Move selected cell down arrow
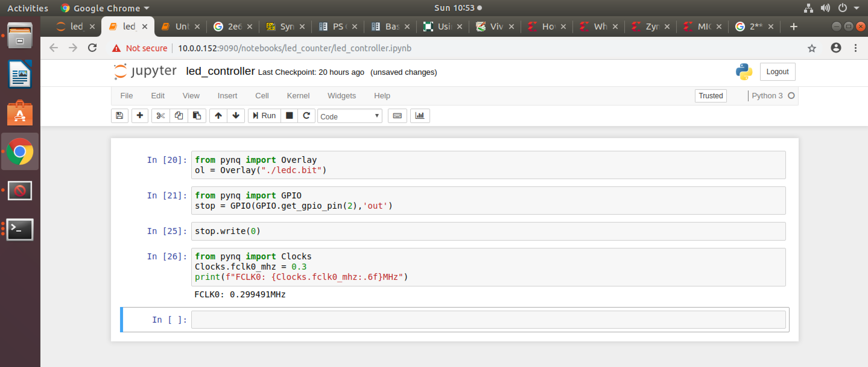Image resolution: width=868 pixels, height=367 pixels. click(236, 115)
